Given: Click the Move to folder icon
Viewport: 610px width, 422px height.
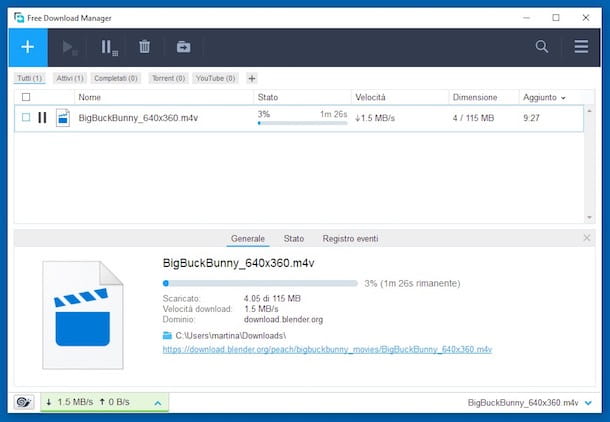Looking at the screenshot, I should tap(184, 47).
